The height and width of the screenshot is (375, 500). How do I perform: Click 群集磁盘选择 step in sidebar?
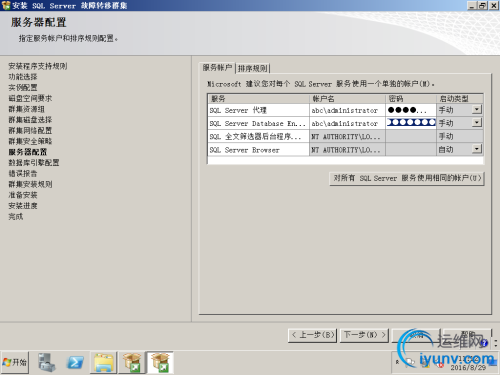point(30,120)
